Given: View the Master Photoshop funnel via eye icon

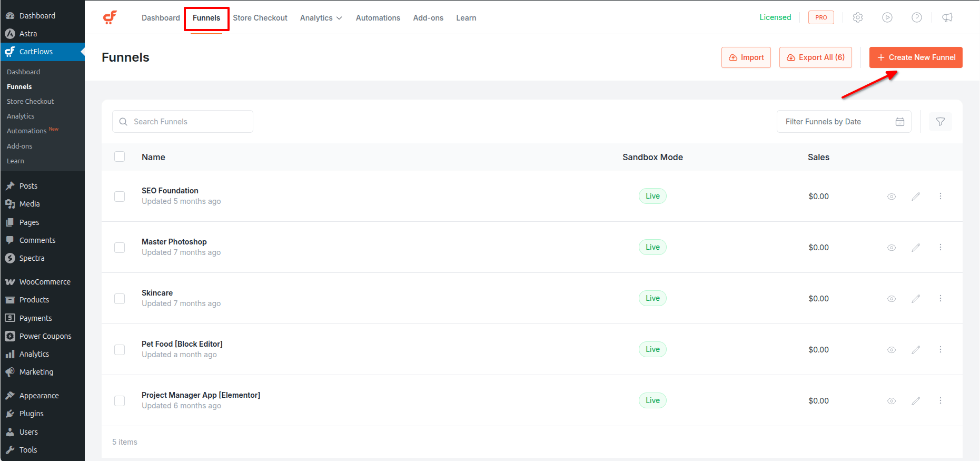Looking at the screenshot, I should tap(892, 248).
